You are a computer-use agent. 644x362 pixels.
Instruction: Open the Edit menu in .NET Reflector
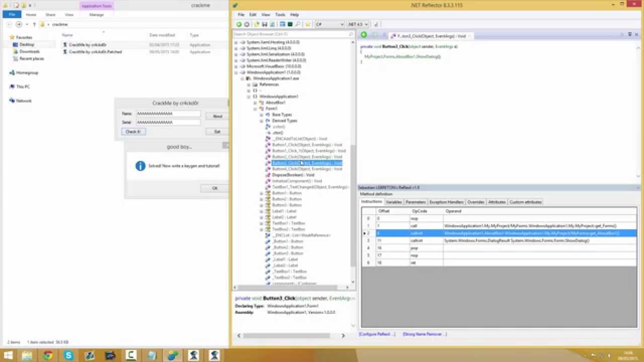pyautogui.click(x=253, y=15)
